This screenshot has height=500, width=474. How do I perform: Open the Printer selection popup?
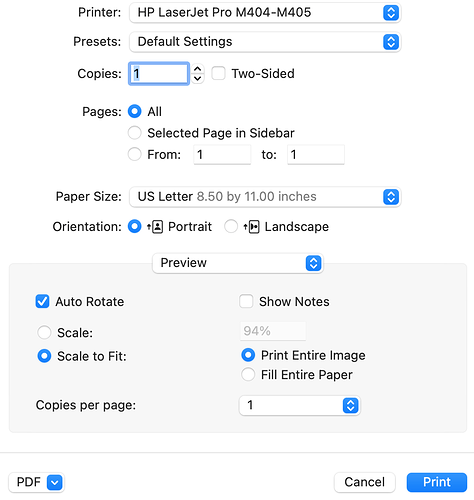265,13
